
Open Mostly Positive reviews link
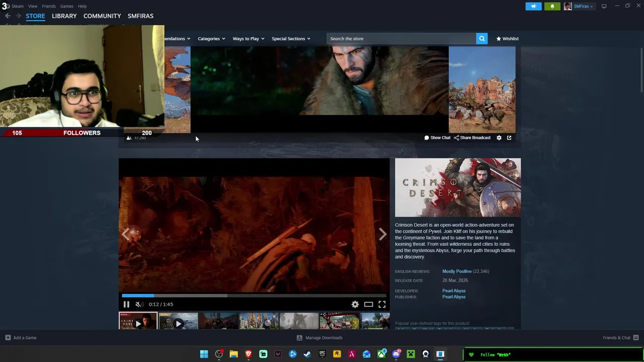tap(457, 271)
